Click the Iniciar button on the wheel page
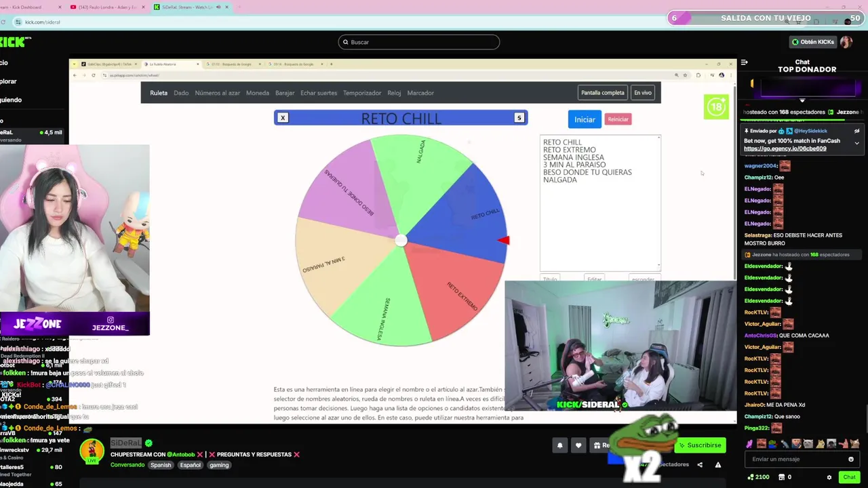Viewport: 868px width, 488px height. [x=585, y=119]
